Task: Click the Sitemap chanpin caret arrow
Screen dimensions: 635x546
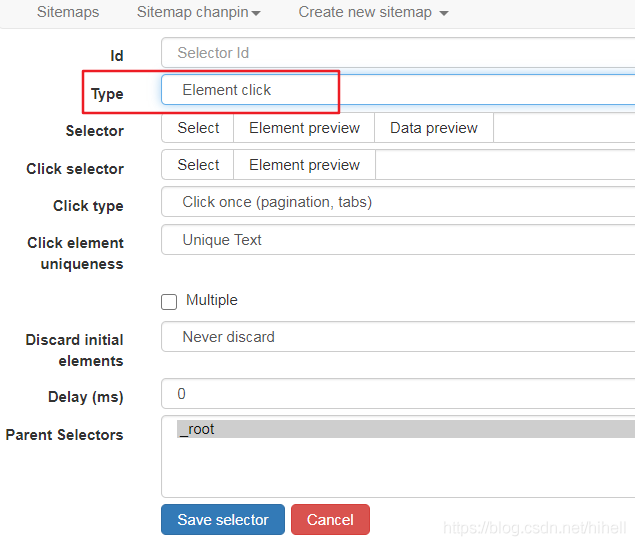Action: 256,13
